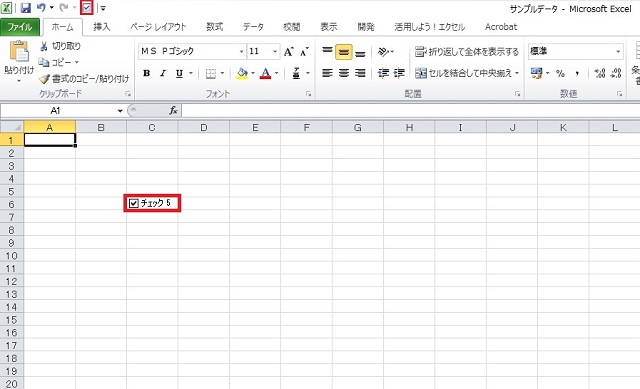Apply the yellow fill color bucket

(242, 73)
